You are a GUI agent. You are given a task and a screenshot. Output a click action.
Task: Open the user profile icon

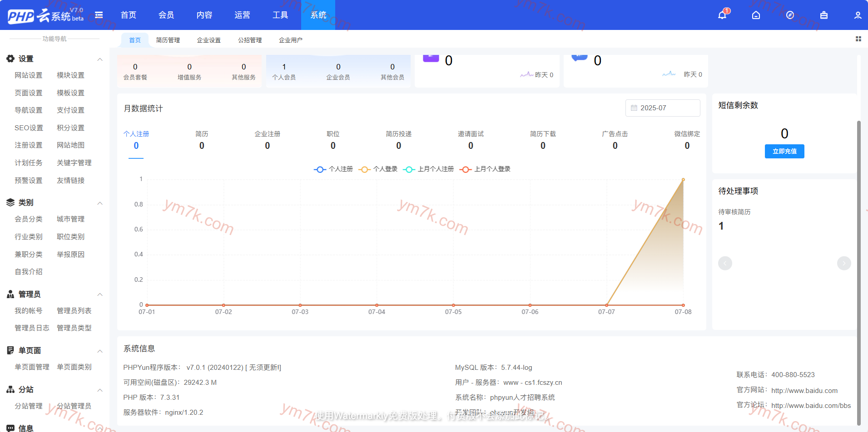[858, 15]
